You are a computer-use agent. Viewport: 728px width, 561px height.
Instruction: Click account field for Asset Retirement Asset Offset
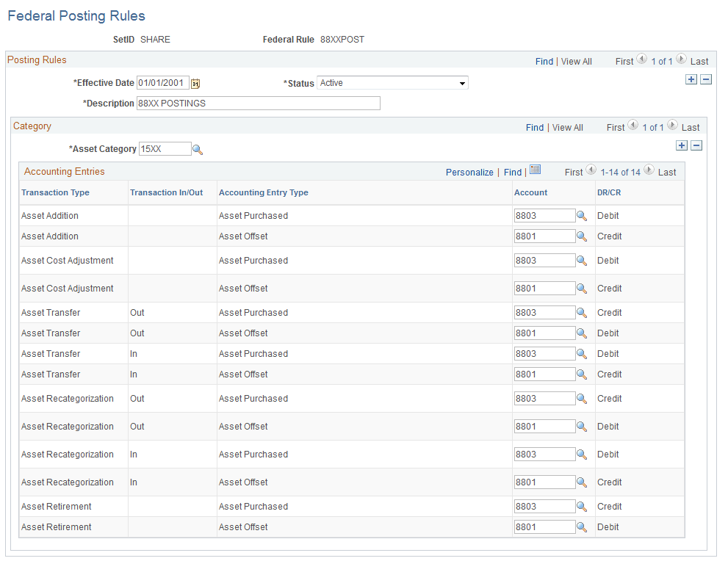click(x=544, y=527)
